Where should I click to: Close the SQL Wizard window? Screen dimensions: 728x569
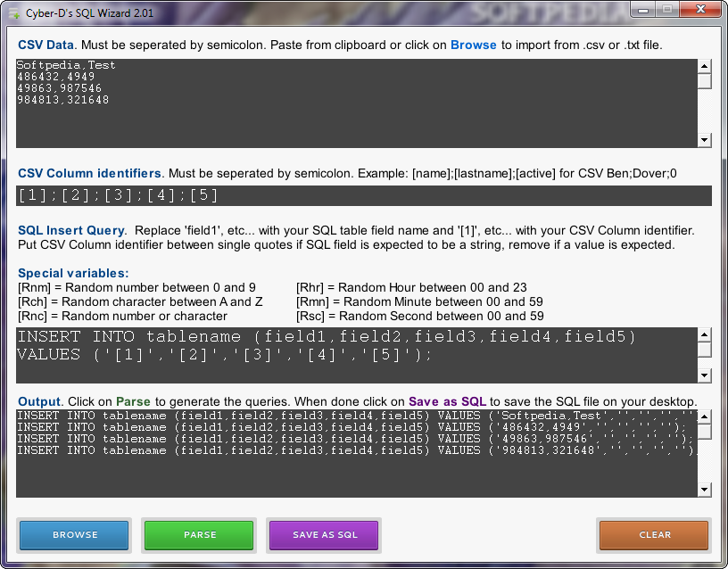point(700,10)
